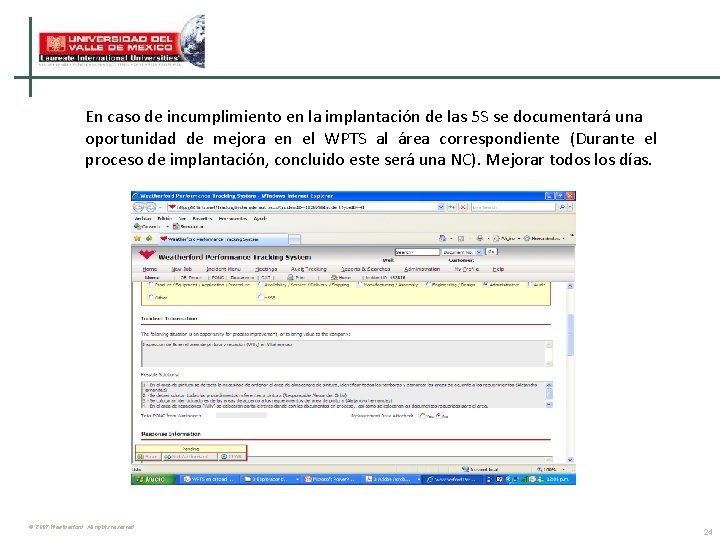Viewport: 720px width, 540px height.
Task: Switch to Microsoft PowerPoint taskbar item
Action: (x=331, y=479)
